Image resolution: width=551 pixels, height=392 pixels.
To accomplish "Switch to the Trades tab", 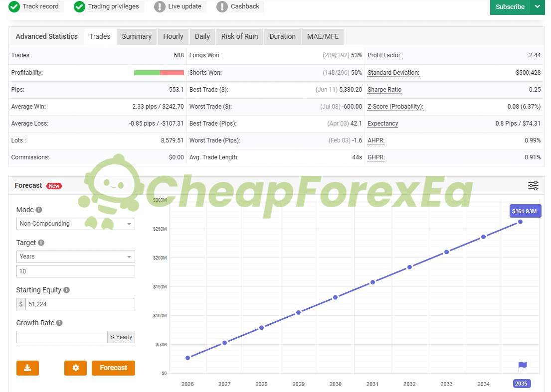I will coord(100,36).
